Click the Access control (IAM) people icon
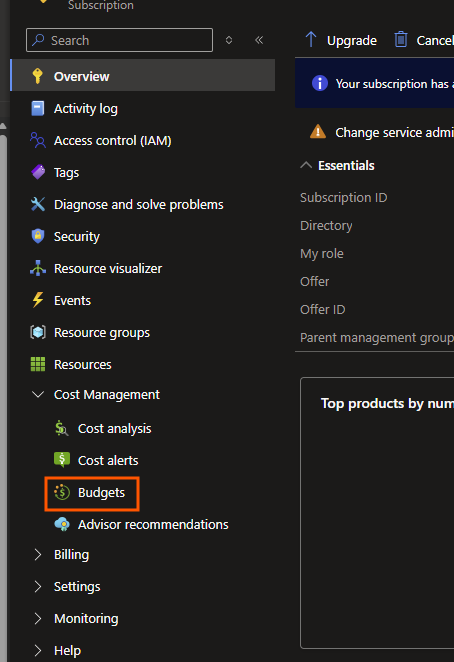Viewport: 454px width, 662px height. [38, 140]
